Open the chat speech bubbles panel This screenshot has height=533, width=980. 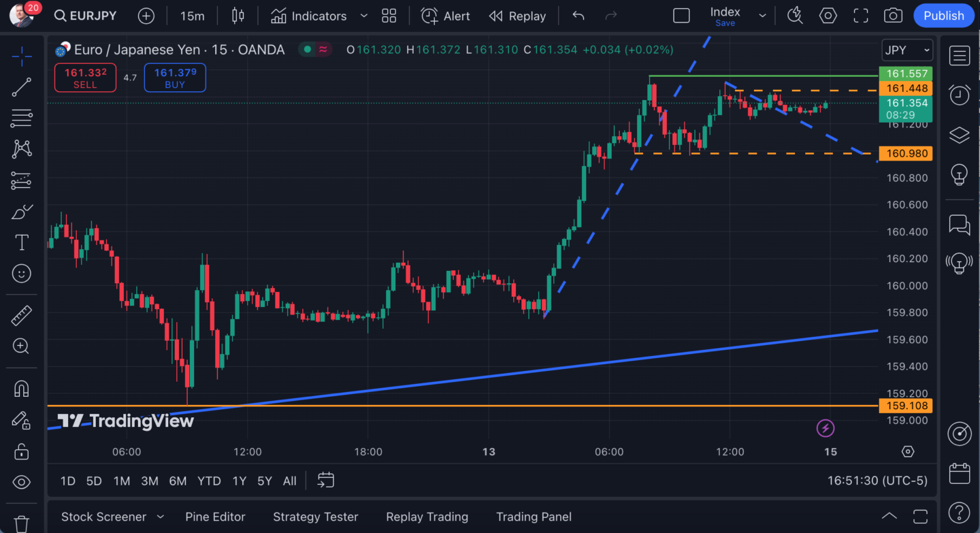coord(960,224)
